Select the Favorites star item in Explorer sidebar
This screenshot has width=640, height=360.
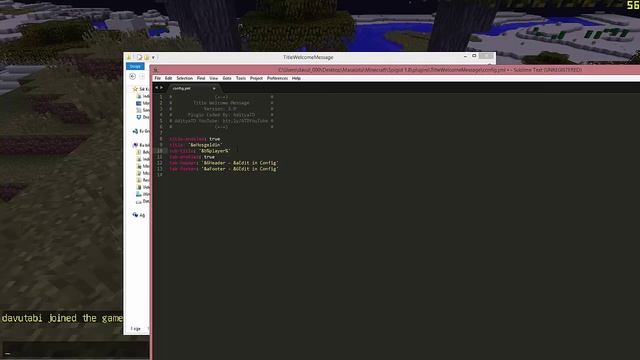coord(140,89)
